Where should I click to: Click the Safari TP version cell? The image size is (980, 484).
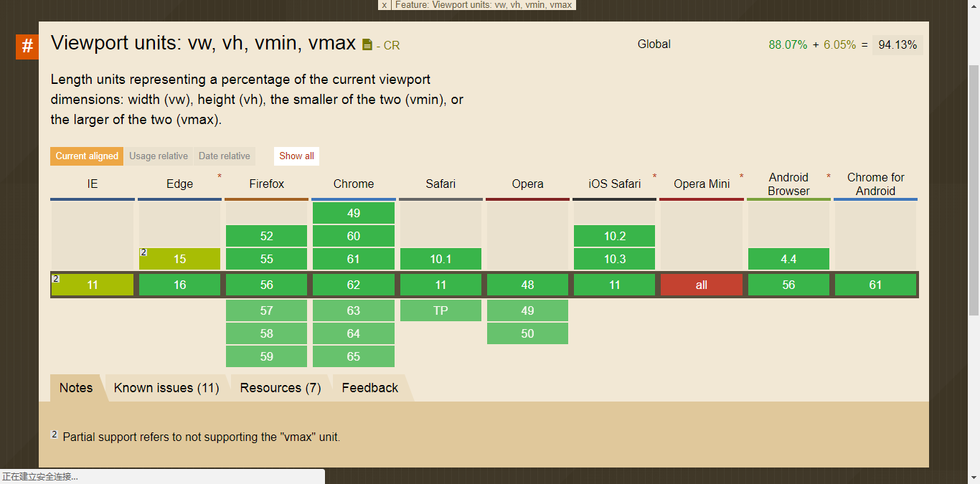440,310
